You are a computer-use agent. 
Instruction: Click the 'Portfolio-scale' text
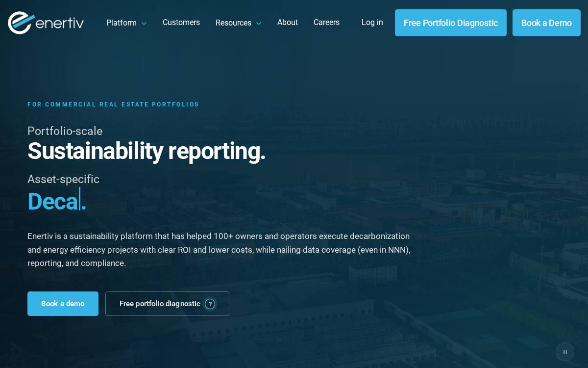pos(65,131)
